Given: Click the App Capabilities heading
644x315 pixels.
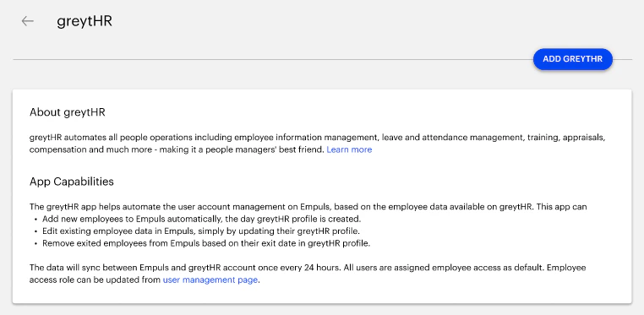Looking at the screenshot, I should click(72, 182).
